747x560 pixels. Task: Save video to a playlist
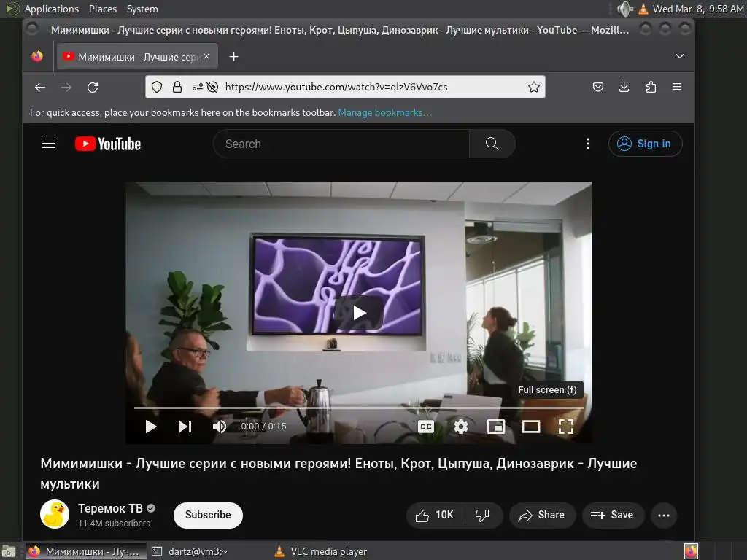pos(613,516)
